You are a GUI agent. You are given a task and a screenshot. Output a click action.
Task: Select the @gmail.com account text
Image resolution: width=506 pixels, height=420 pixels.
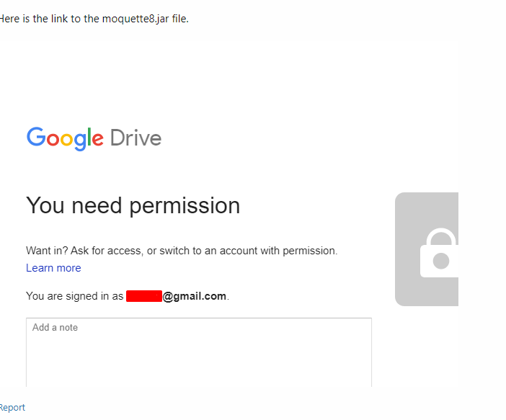[x=195, y=296]
